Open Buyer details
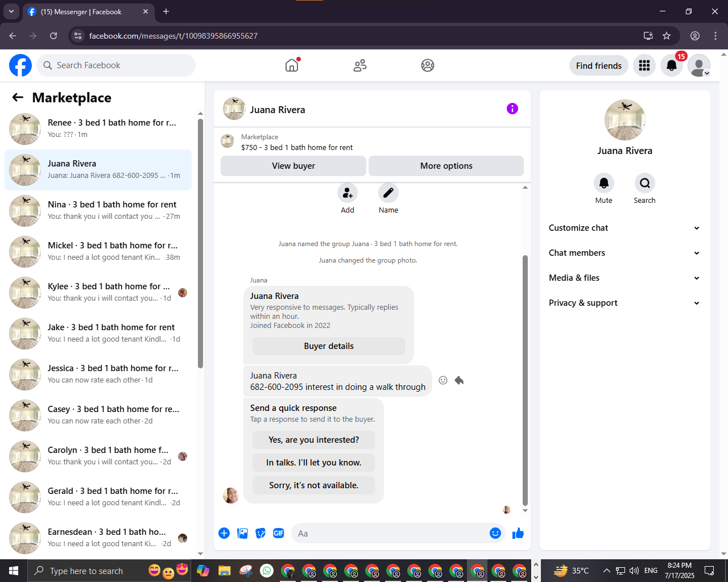The image size is (728, 582). pos(329,346)
